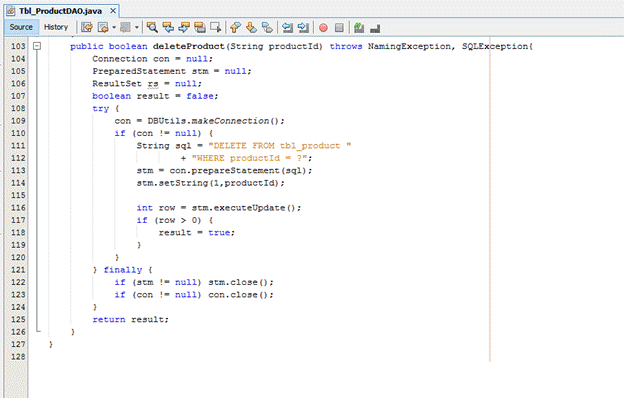Click 'if (con != null) {' on line 110

click(x=164, y=133)
